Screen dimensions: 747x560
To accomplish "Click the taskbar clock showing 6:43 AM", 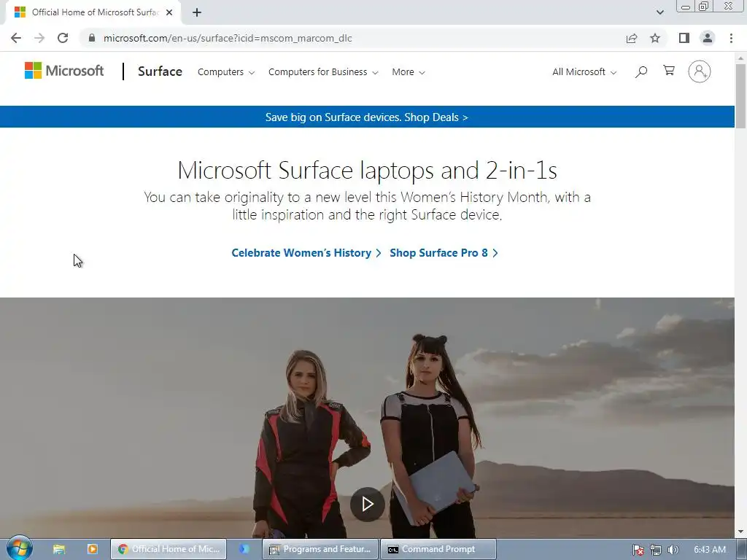I will [x=710, y=550].
